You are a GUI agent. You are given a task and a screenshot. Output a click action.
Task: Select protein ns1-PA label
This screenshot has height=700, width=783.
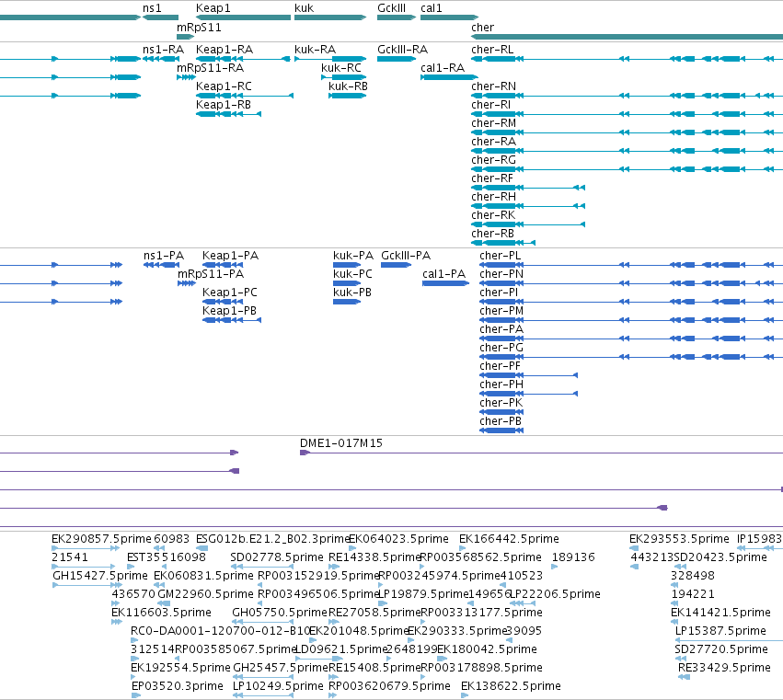click(x=164, y=256)
